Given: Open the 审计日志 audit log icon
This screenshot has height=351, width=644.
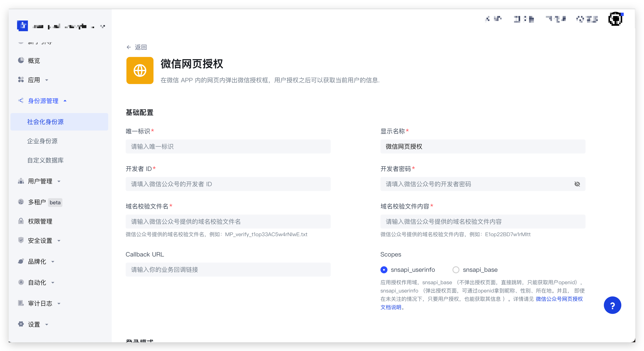Looking at the screenshot, I should point(21,303).
